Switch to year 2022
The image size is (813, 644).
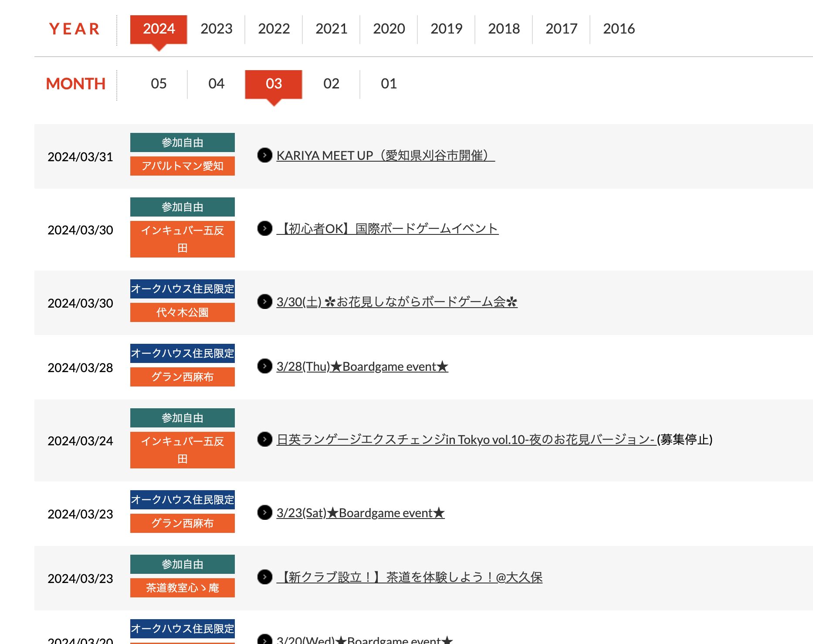click(x=274, y=29)
